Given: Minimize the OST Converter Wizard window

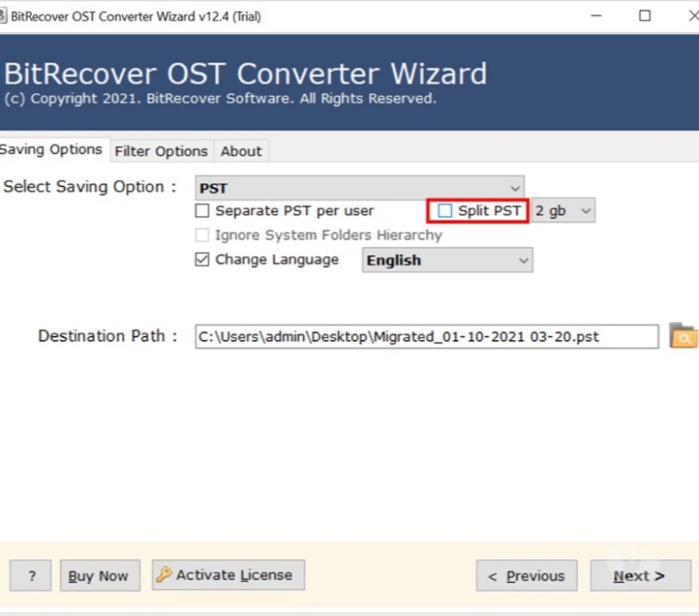Looking at the screenshot, I should pos(595,16).
